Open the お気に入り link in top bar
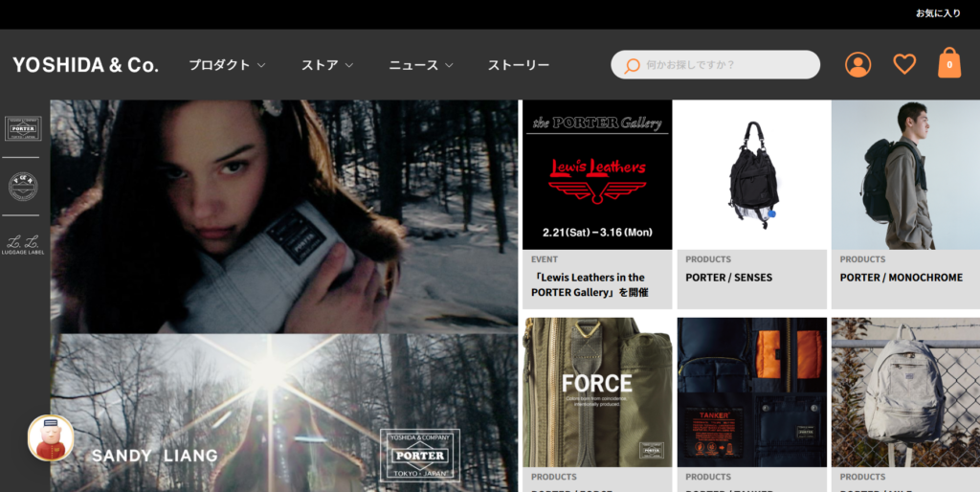 (937, 13)
